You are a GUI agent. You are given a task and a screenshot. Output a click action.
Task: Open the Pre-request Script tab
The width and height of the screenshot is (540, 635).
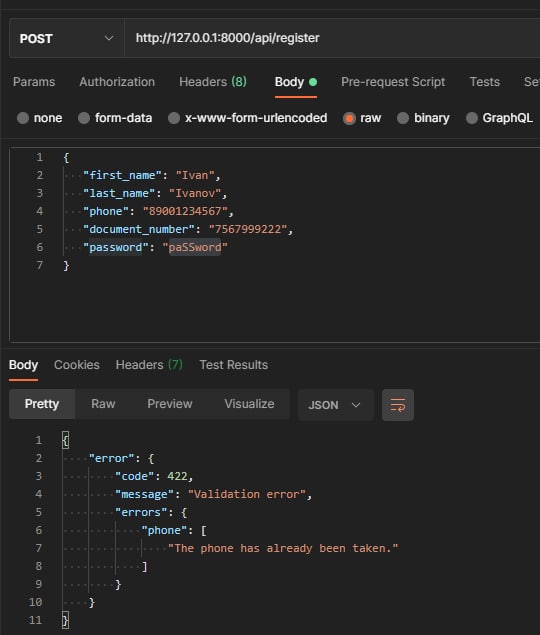click(393, 82)
